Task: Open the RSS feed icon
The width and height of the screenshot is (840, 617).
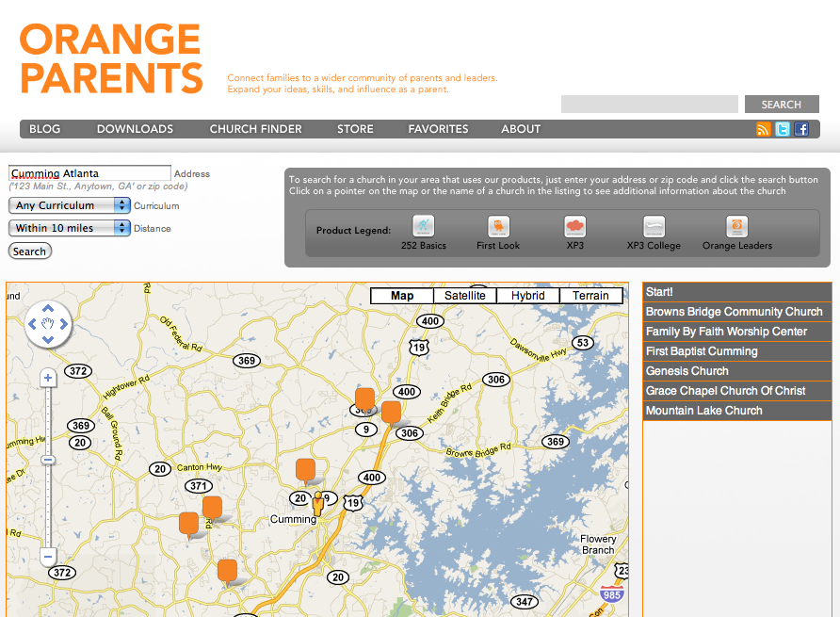Action: (x=763, y=129)
